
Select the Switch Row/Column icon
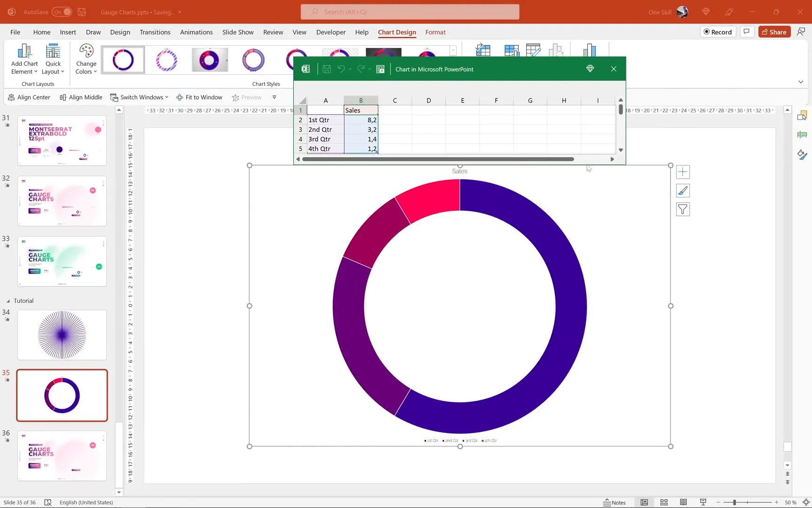click(483, 50)
